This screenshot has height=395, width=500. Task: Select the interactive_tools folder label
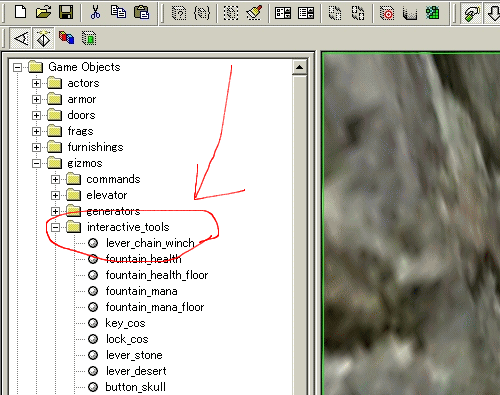click(x=128, y=227)
